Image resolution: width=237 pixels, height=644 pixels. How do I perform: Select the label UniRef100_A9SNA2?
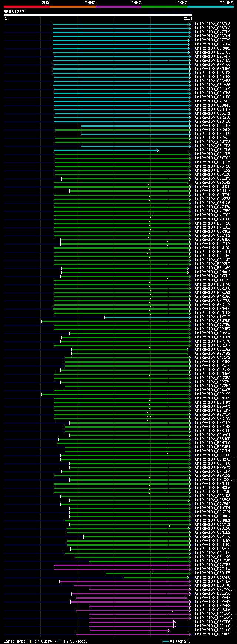coord(213,354)
